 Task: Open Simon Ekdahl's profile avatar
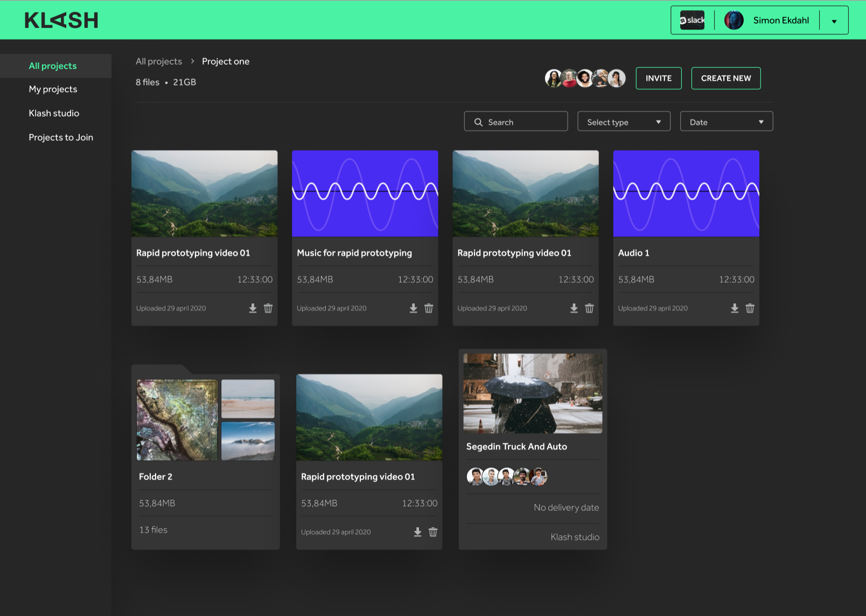tap(734, 20)
